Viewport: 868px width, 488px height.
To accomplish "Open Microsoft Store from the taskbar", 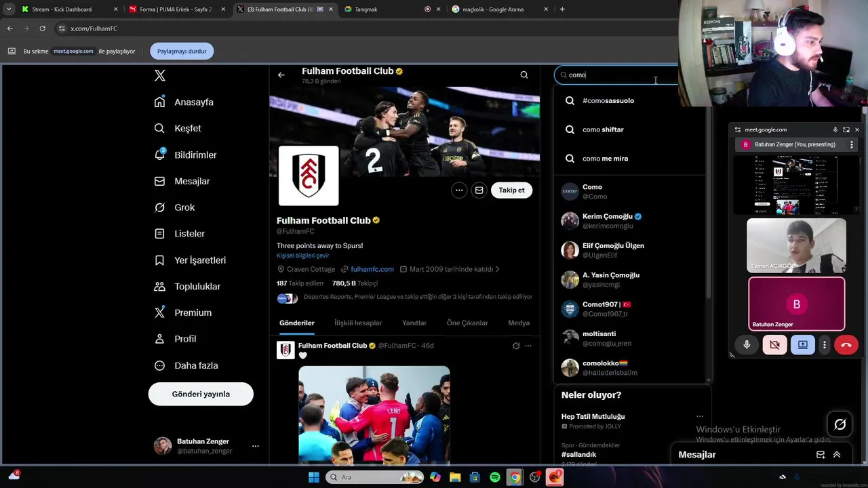I will [475, 477].
